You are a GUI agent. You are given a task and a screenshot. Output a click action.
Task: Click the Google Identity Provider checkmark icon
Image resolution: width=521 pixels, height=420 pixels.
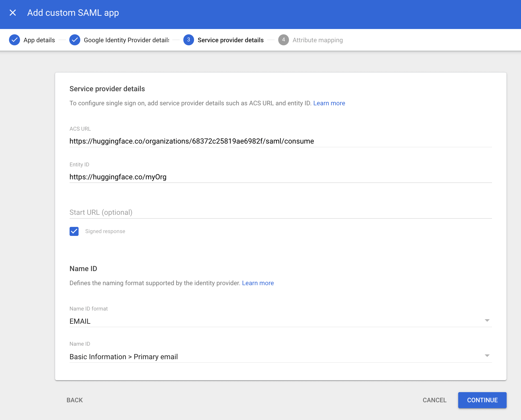75,40
